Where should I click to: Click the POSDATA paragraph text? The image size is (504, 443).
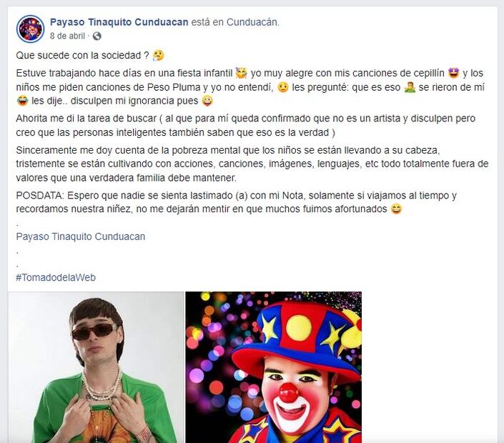pyautogui.click(x=236, y=202)
